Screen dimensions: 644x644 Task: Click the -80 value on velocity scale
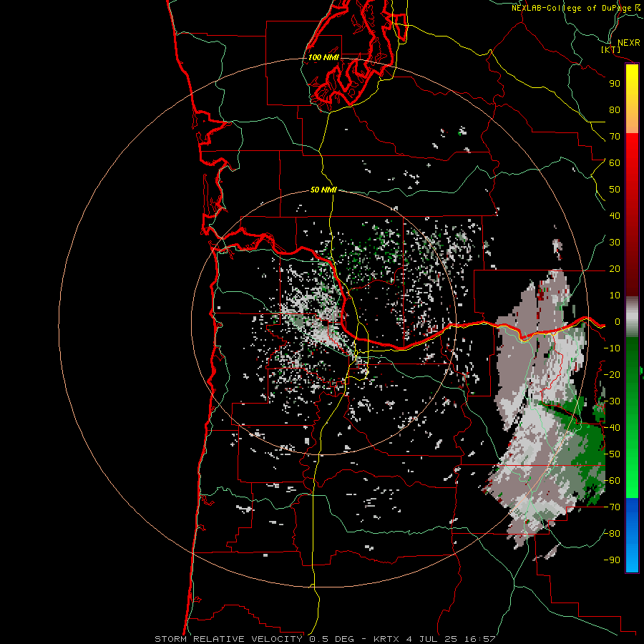(x=612, y=534)
